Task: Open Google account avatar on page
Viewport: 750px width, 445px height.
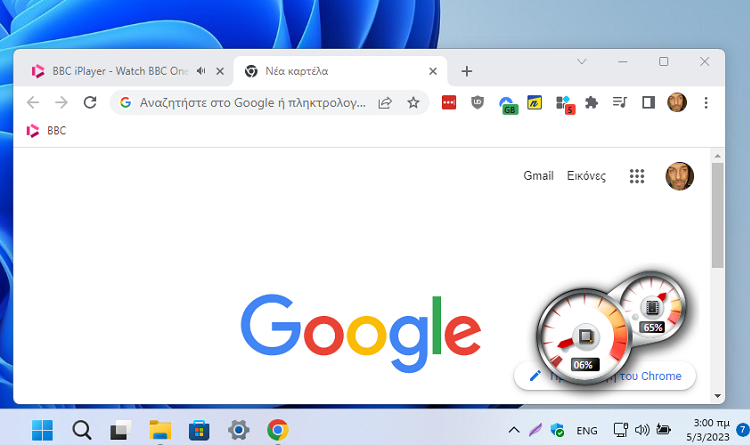Action: [679, 176]
